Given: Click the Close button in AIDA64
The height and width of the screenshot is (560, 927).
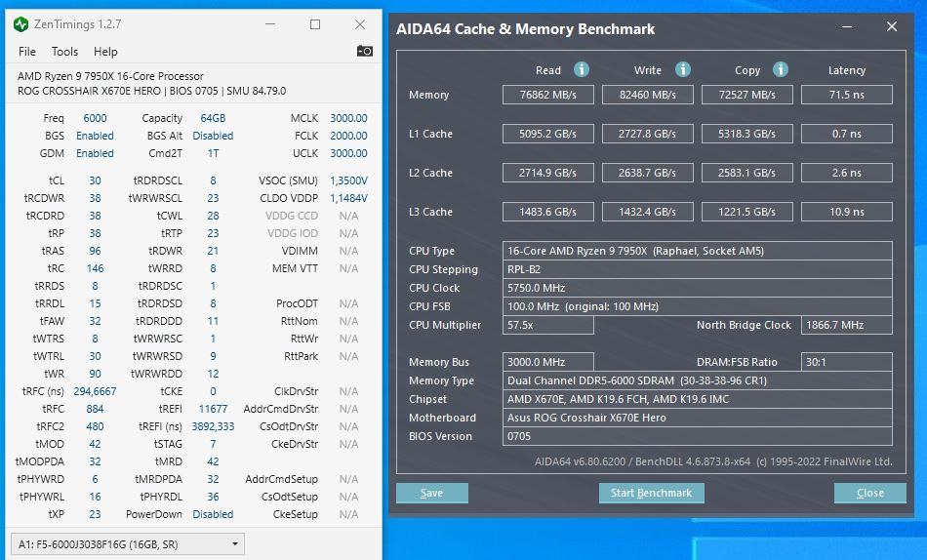Looking at the screenshot, I should pyautogui.click(x=869, y=493).
